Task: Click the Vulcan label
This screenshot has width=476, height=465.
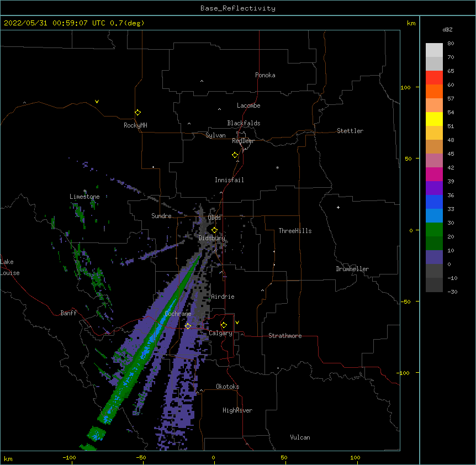Action: tap(300, 437)
